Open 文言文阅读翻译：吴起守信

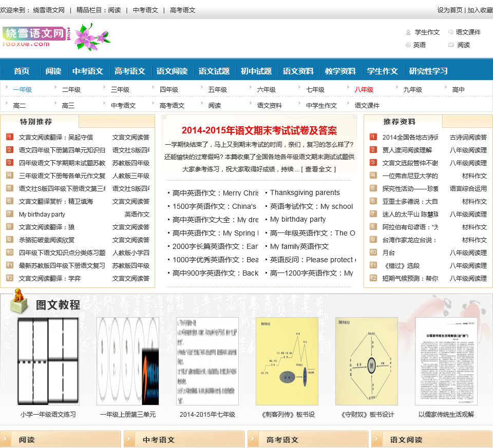tap(55, 138)
